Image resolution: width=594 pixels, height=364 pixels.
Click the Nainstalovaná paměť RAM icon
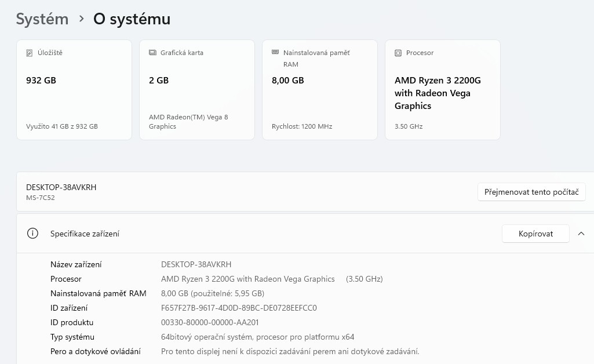(275, 53)
